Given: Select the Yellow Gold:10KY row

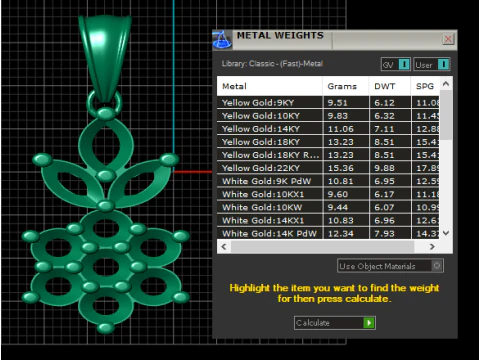Looking at the screenshot, I should click(328, 116).
